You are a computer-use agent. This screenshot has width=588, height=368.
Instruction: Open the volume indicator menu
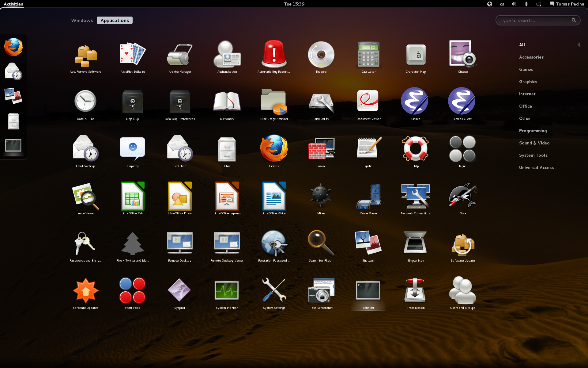pyautogui.click(x=514, y=4)
